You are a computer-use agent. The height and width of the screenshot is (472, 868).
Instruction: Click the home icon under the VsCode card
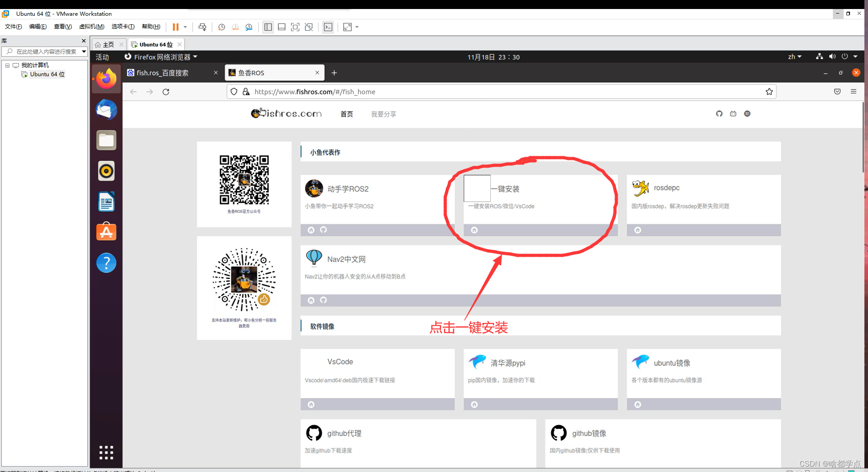coord(311,404)
